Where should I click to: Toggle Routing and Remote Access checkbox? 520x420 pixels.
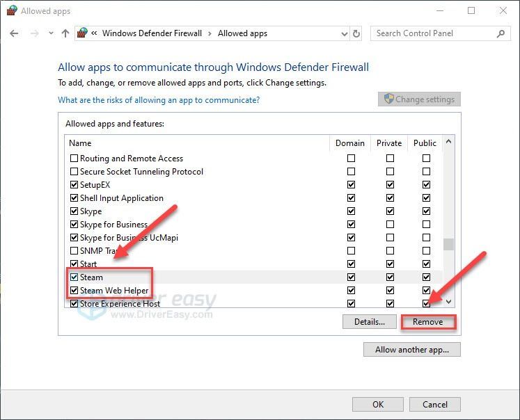74,159
